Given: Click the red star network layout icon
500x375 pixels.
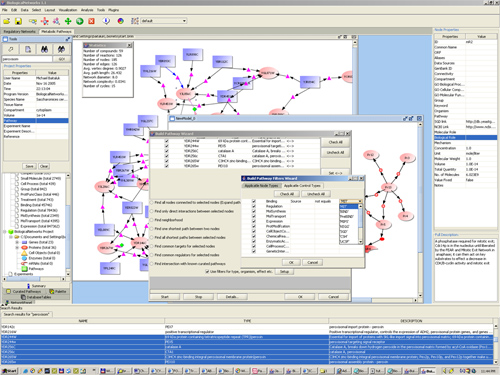Looking at the screenshot, I should [44, 21].
